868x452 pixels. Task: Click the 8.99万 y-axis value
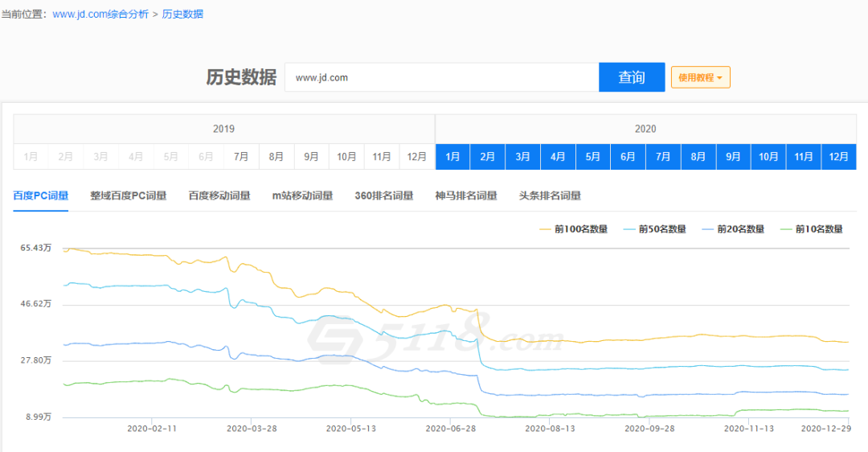pyautogui.click(x=39, y=417)
